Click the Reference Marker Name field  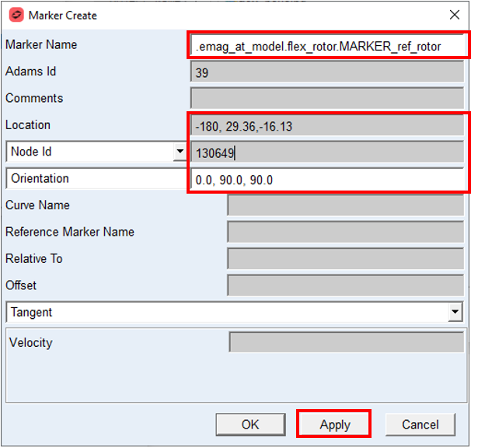pos(346,232)
